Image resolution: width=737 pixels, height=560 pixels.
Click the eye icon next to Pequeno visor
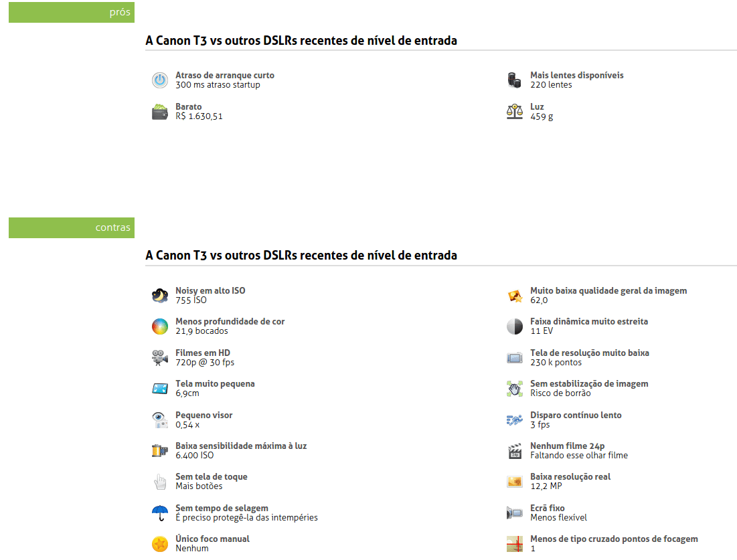[x=160, y=420]
